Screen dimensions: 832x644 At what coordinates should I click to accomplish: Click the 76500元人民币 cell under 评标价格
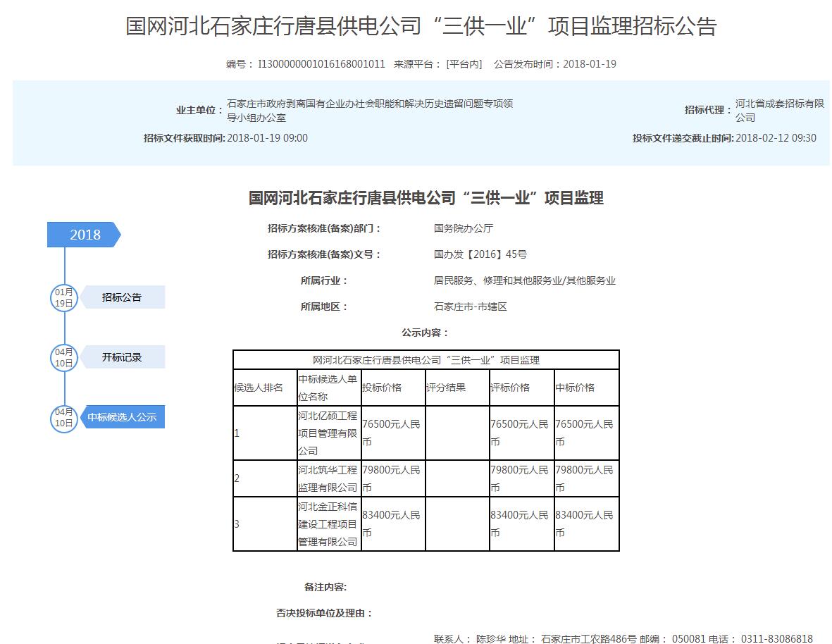(x=521, y=433)
